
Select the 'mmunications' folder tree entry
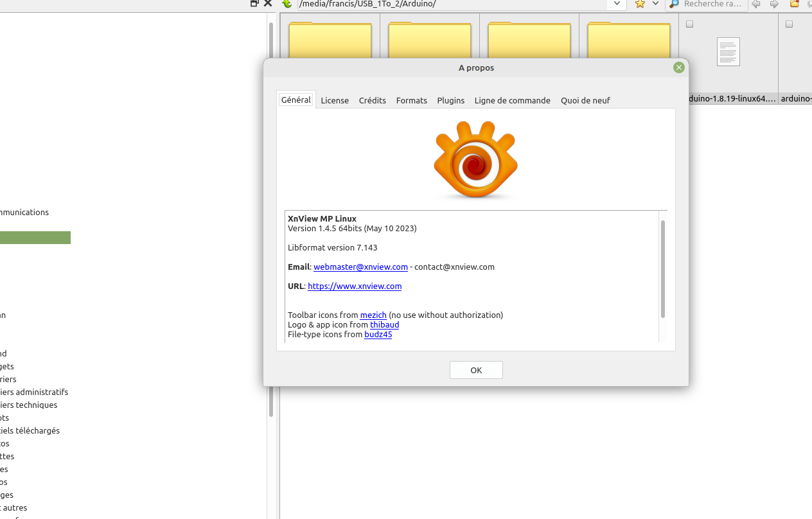(24, 212)
